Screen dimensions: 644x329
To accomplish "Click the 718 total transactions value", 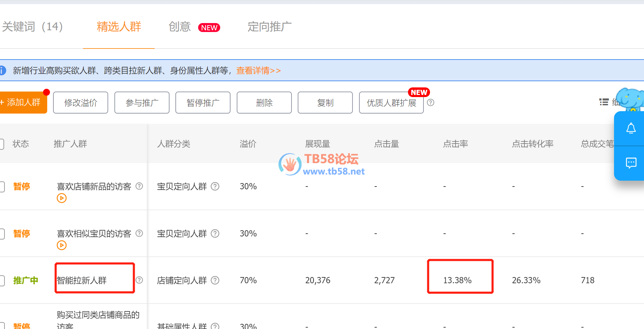I will click(588, 280).
